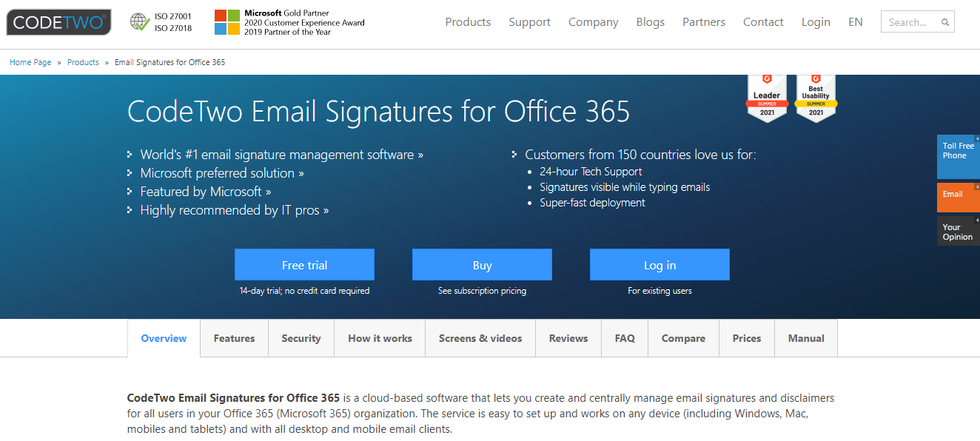The image size is (980, 441).
Task: Go to Blogs in the top navigation
Action: (x=651, y=22)
